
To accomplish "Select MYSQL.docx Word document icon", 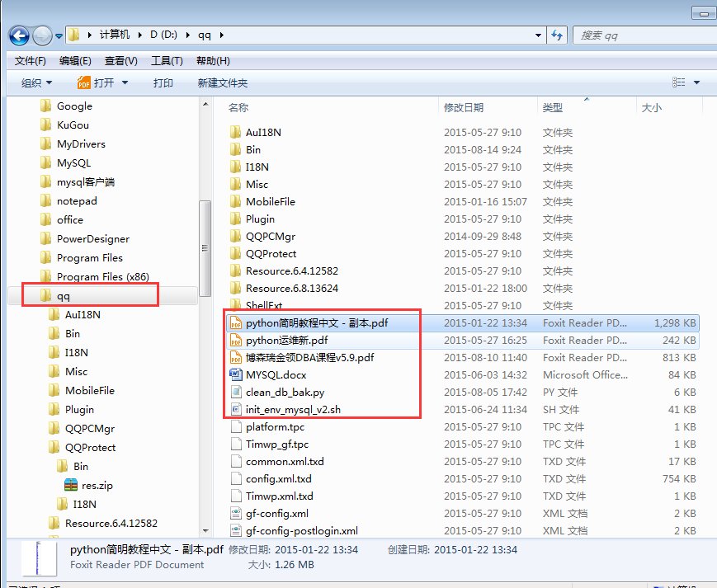I will click(235, 374).
